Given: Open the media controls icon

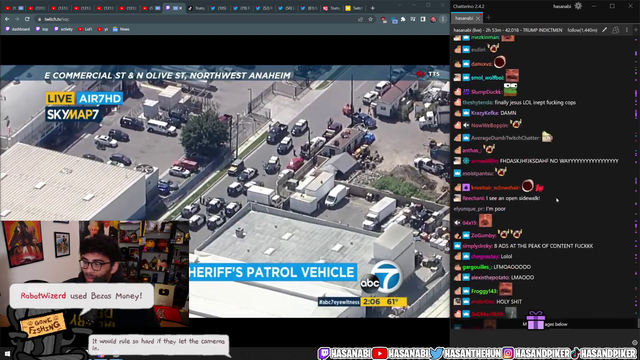Looking at the screenshot, I should (413, 19).
